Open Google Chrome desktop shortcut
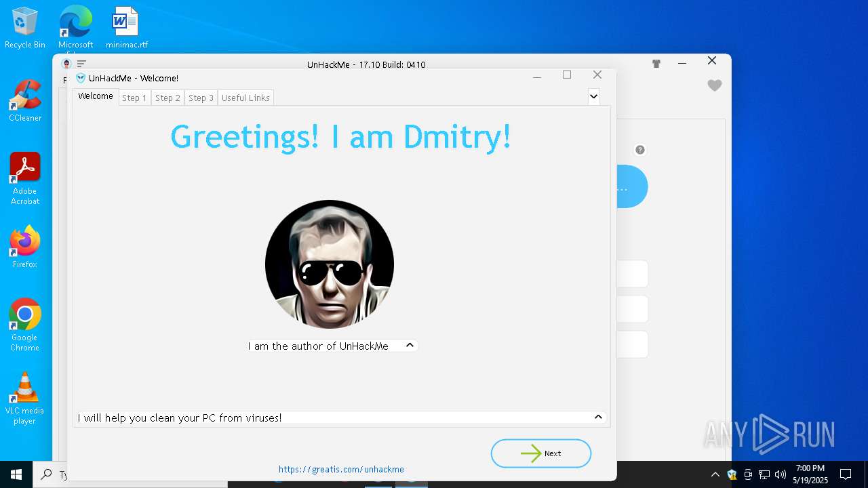Screen dimensions: 868x488 click(25, 325)
